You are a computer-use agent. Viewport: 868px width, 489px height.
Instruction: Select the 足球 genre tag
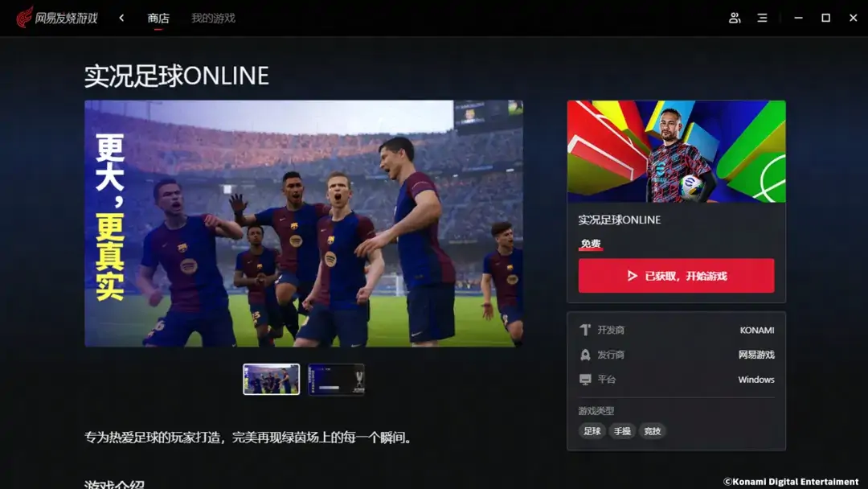[592, 431]
